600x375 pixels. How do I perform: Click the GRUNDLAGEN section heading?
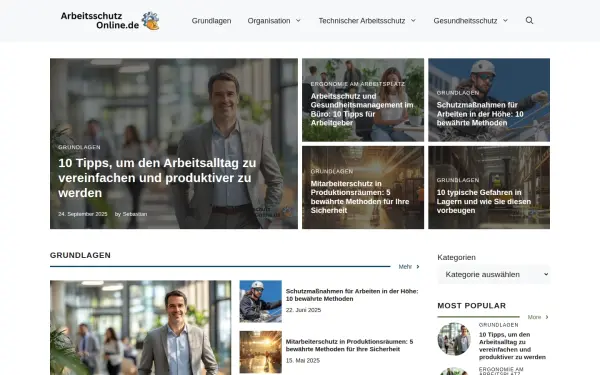coord(80,255)
